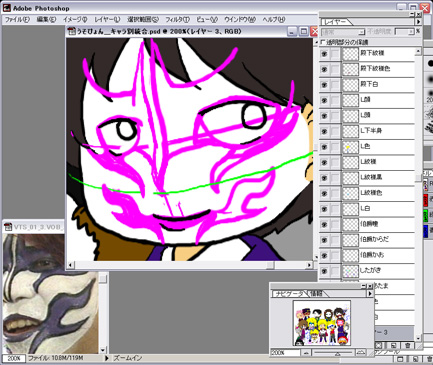Select the 伯爵からだ layer

click(378, 239)
